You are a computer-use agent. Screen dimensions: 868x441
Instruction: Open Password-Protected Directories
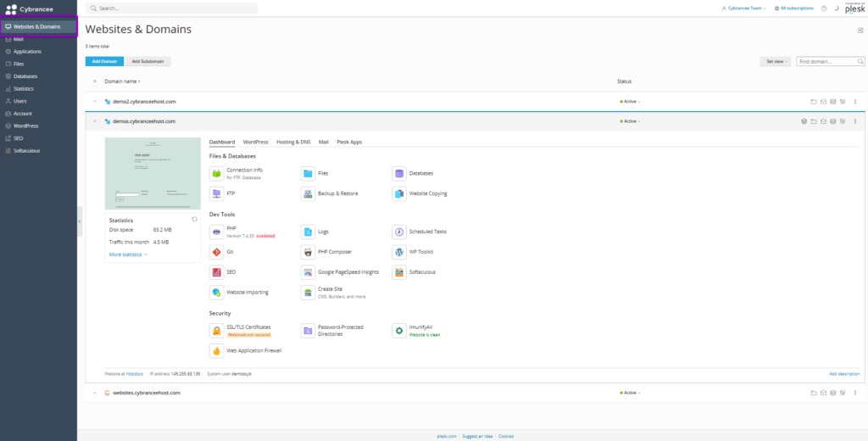308,331
